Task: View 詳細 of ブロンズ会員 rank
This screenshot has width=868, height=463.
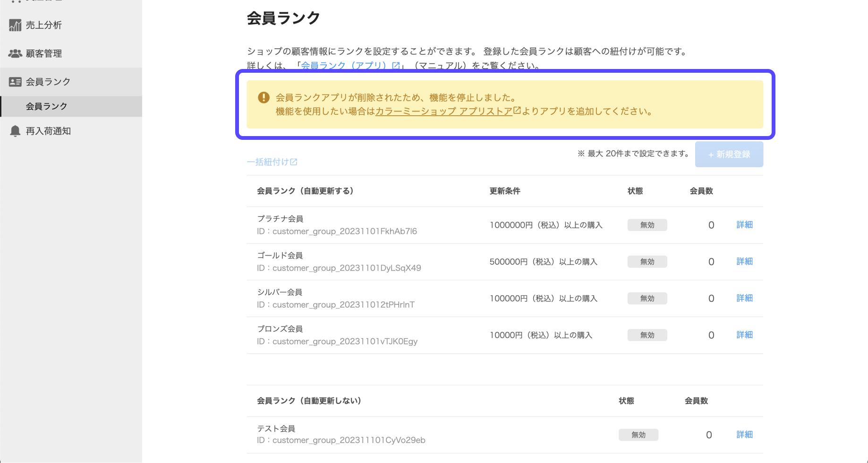Action: tap(744, 335)
